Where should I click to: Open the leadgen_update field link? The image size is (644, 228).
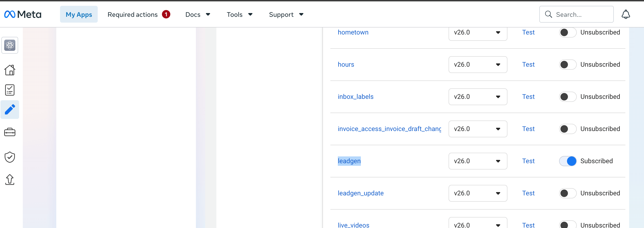[x=360, y=193]
